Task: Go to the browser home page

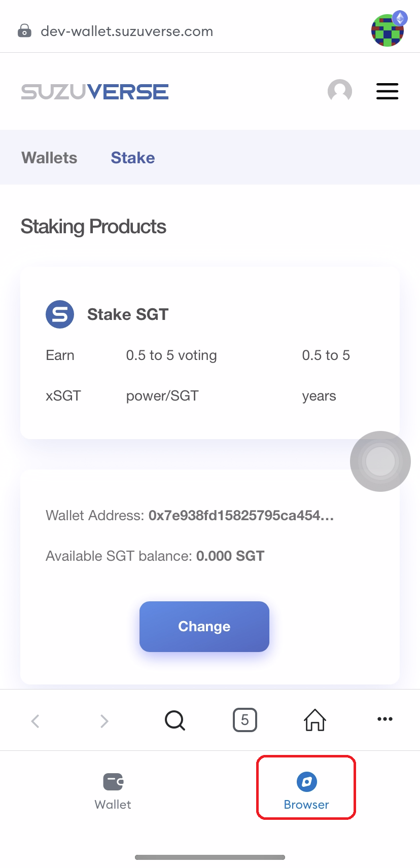Action: [315, 720]
